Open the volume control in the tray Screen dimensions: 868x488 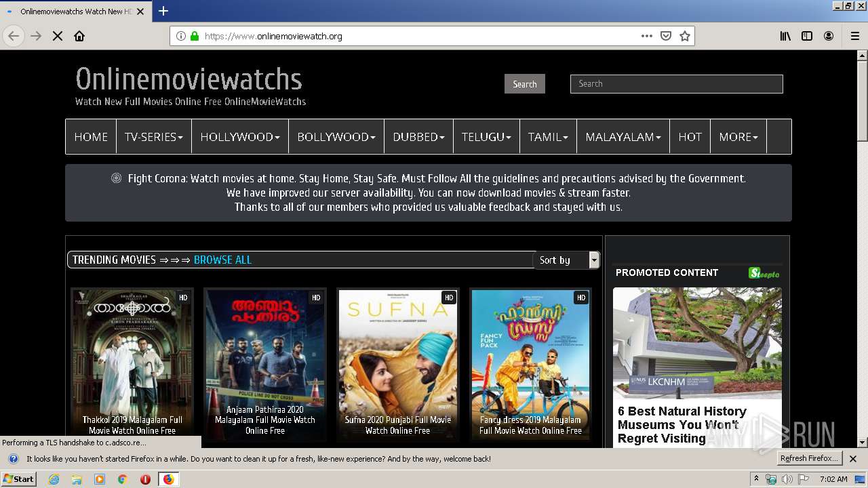[787, 479]
